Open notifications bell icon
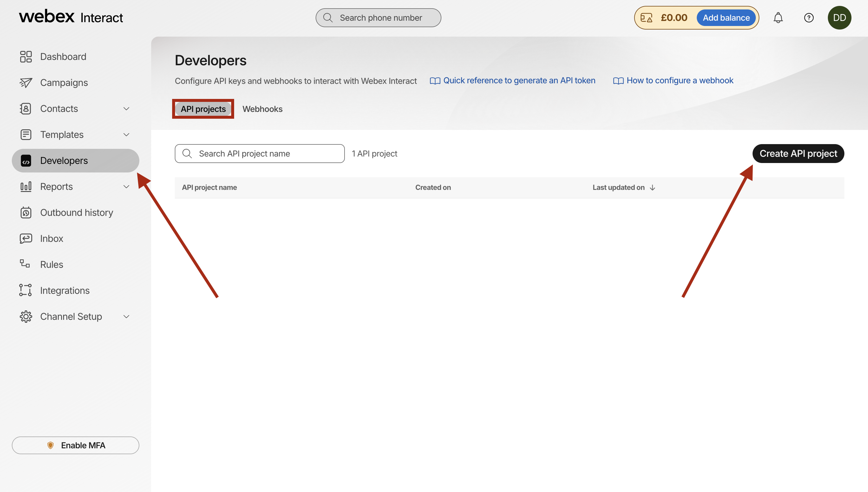Viewport: 868px width, 492px height. (778, 18)
